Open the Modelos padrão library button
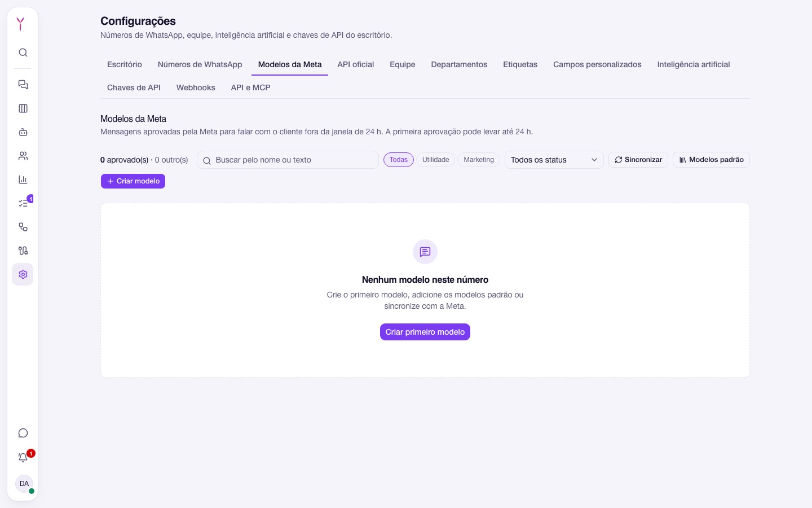The width and height of the screenshot is (812, 508). click(x=711, y=160)
